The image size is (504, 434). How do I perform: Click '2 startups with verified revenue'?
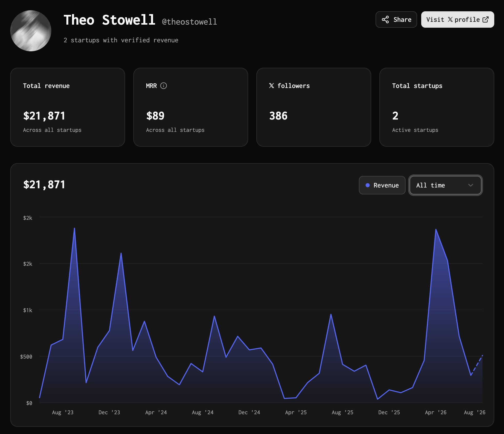pyautogui.click(x=121, y=40)
